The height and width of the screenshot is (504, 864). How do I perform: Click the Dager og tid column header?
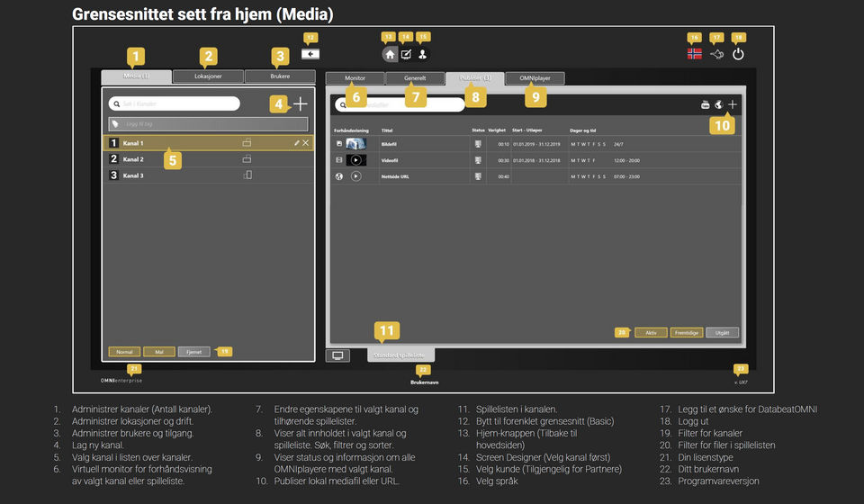[x=583, y=130]
